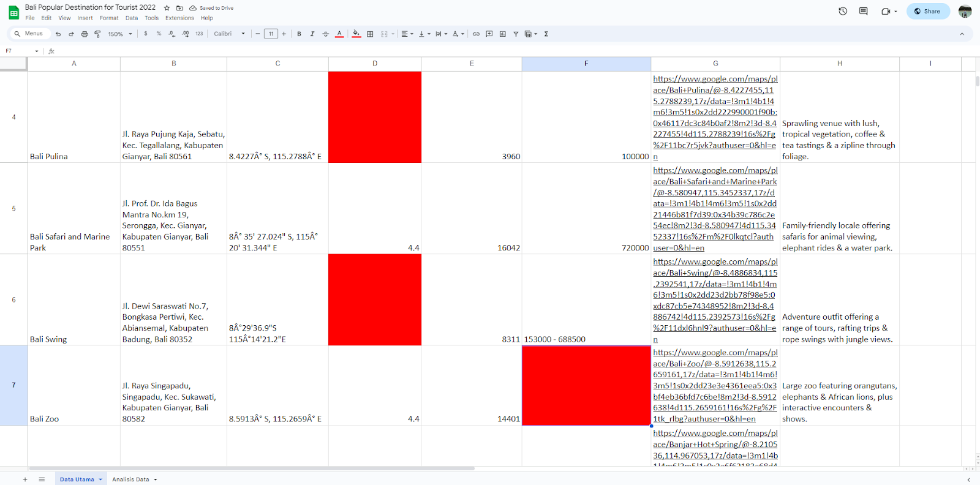Open the Format menu
This screenshot has height=485, width=980.
point(109,18)
